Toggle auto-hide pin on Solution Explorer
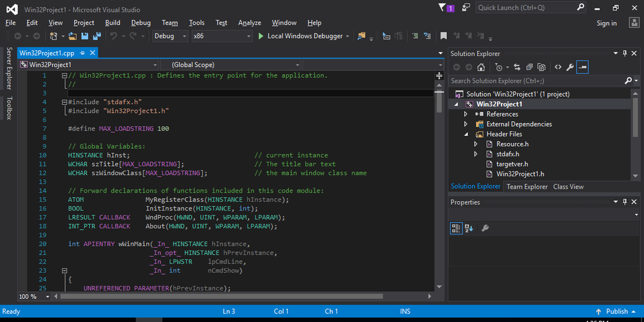 (625, 53)
